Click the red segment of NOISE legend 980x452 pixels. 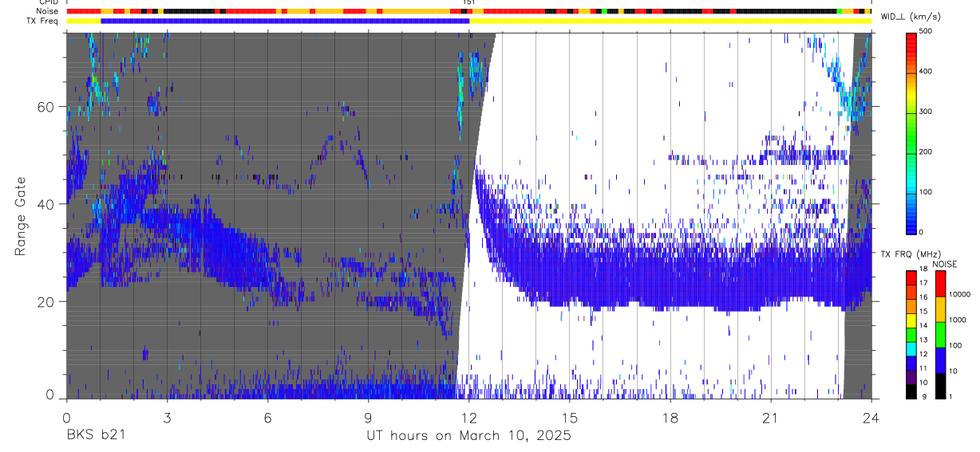coord(941,283)
